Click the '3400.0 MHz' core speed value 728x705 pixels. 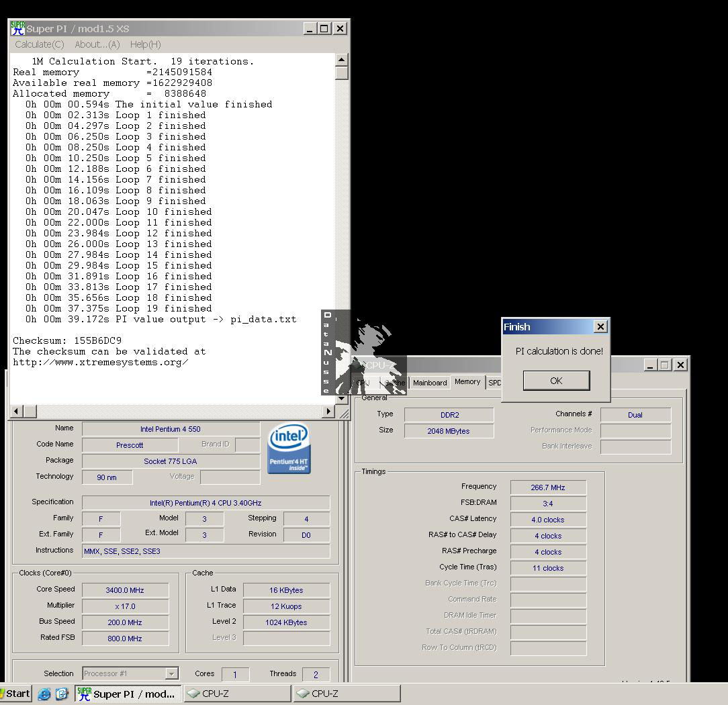coord(125,590)
